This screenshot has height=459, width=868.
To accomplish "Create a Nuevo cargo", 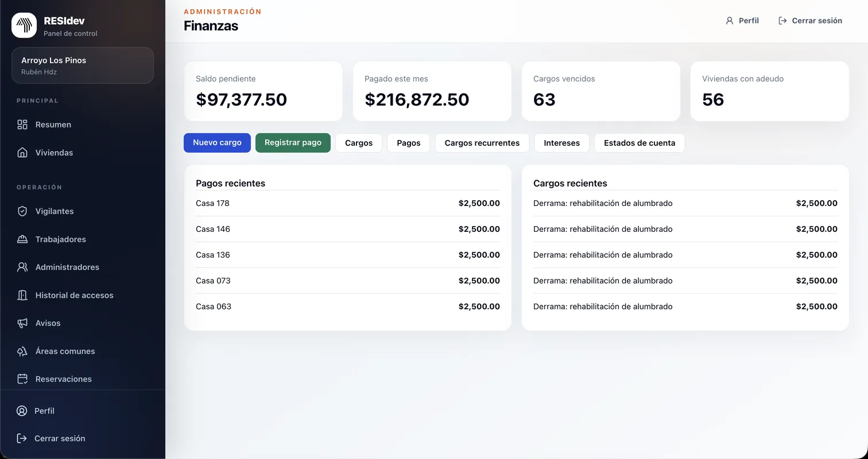I will (x=217, y=143).
